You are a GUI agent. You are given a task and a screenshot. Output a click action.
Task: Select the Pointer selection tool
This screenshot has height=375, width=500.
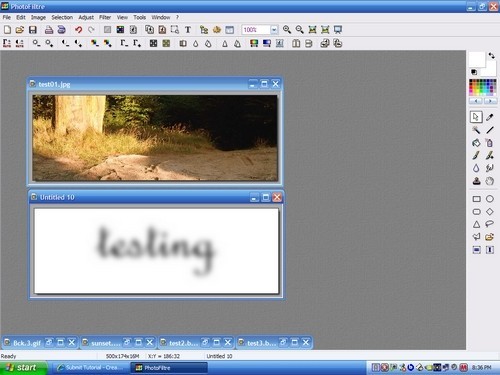tap(476, 117)
